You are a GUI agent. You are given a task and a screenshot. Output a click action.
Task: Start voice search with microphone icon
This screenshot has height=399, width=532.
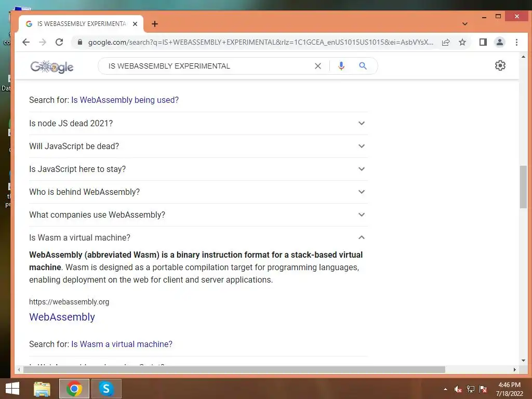point(341,66)
